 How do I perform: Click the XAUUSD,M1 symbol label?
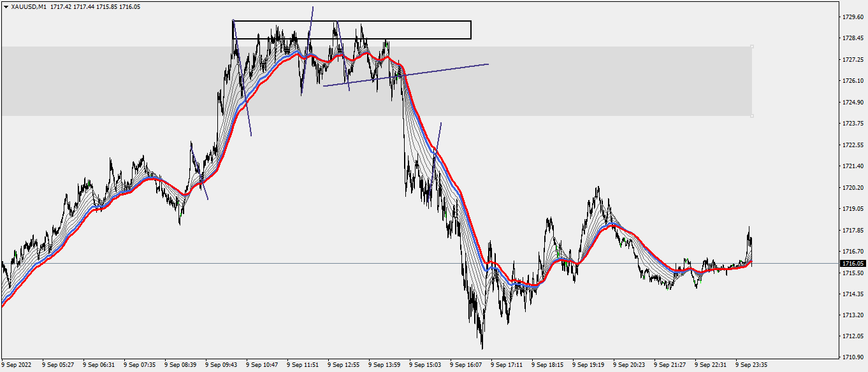29,6
